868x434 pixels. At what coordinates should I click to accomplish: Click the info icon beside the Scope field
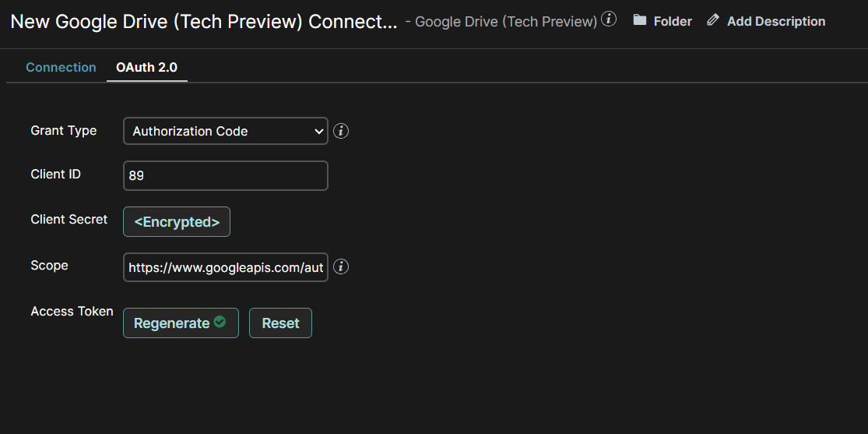point(341,266)
